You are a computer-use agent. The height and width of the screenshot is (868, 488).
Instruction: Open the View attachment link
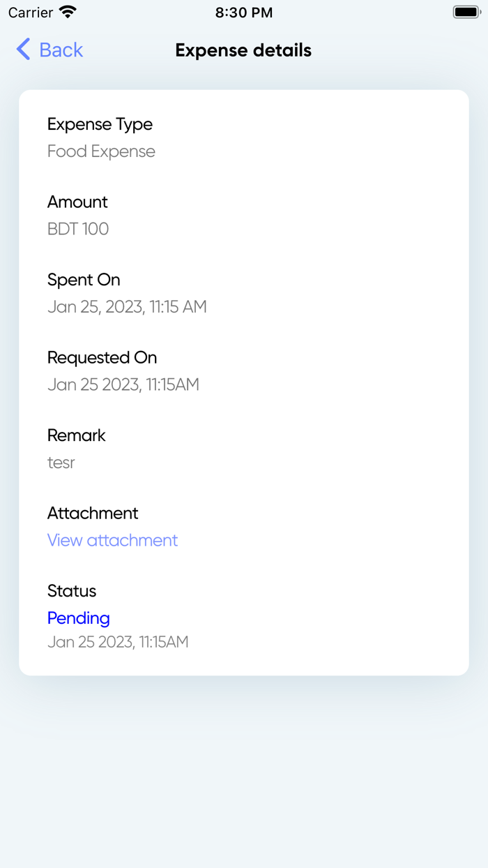point(112,540)
